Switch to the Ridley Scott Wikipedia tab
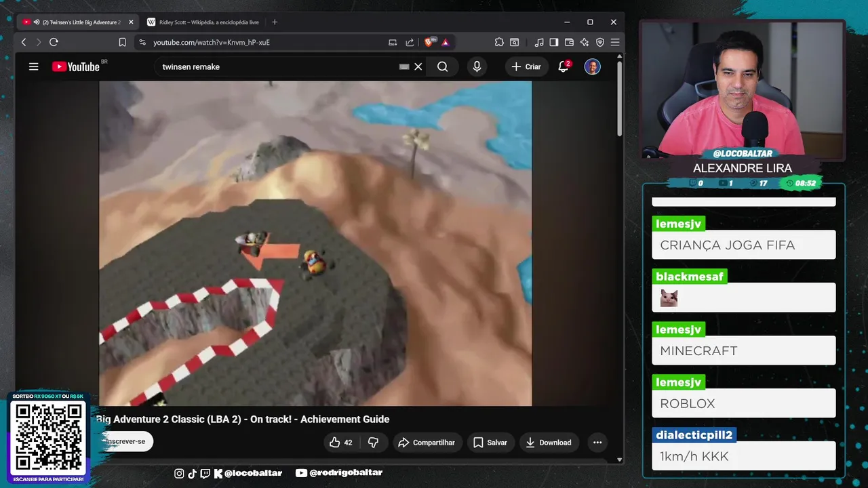 click(x=203, y=22)
